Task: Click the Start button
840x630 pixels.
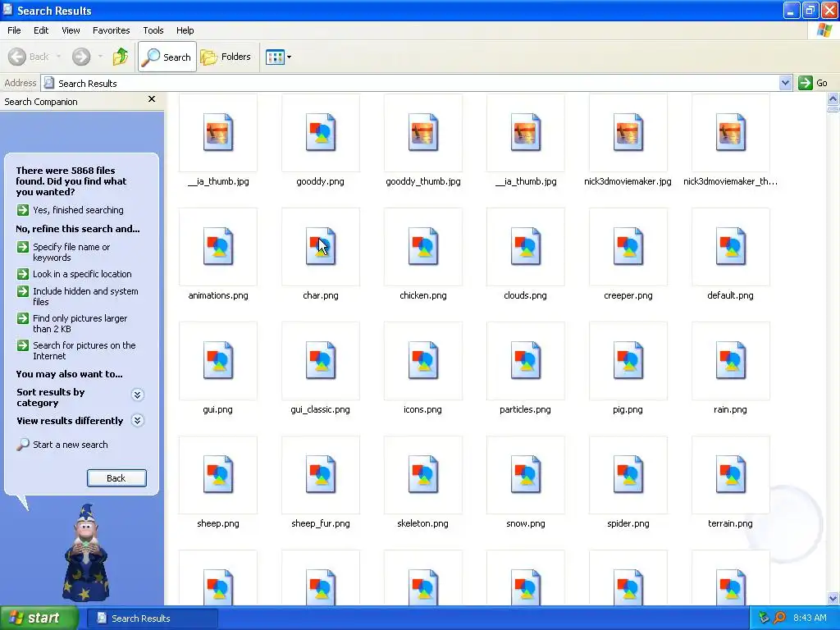Action: (x=39, y=618)
